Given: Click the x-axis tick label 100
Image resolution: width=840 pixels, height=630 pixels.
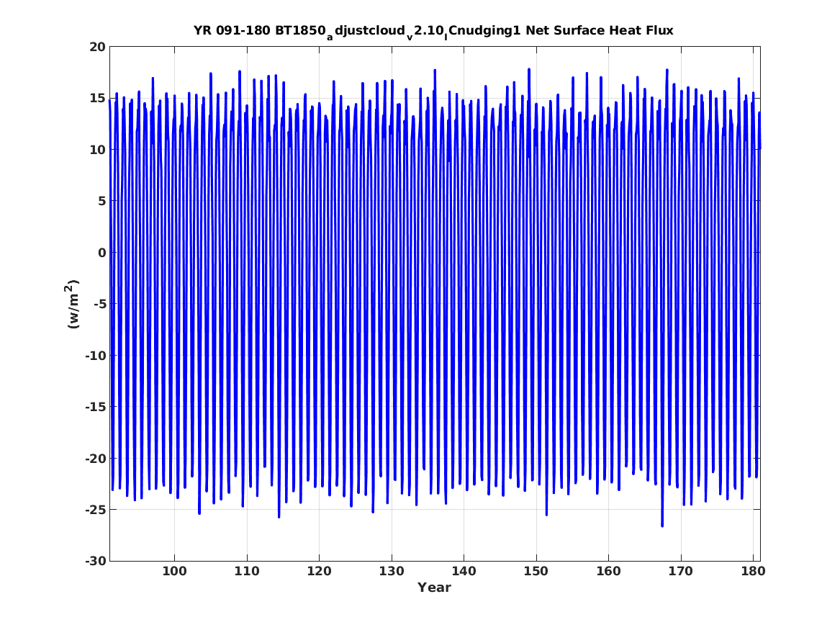Looking at the screenshot, I should pos(175,572).
